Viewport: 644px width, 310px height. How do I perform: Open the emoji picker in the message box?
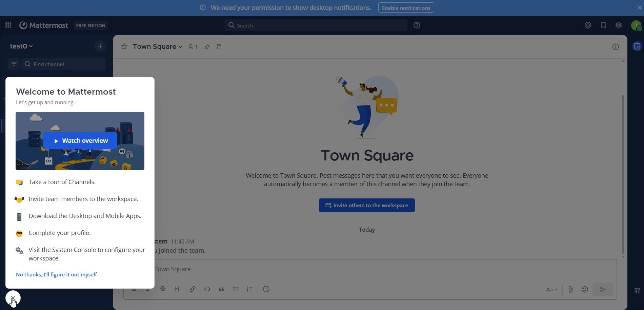pos(584,289)
